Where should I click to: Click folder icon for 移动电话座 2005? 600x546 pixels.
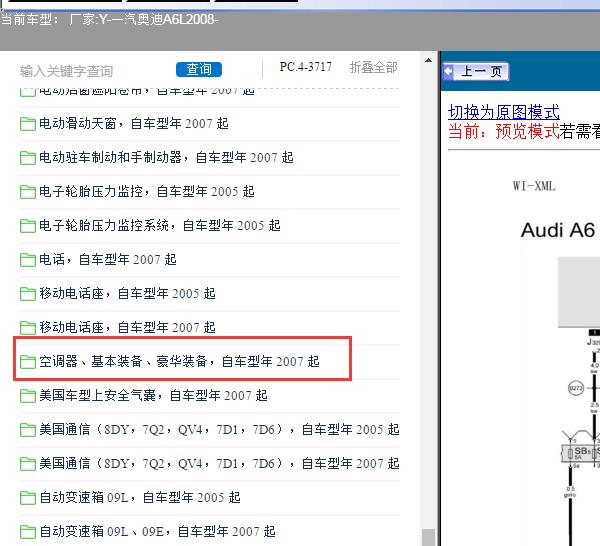pyautogui.click(x=28, y=294)
